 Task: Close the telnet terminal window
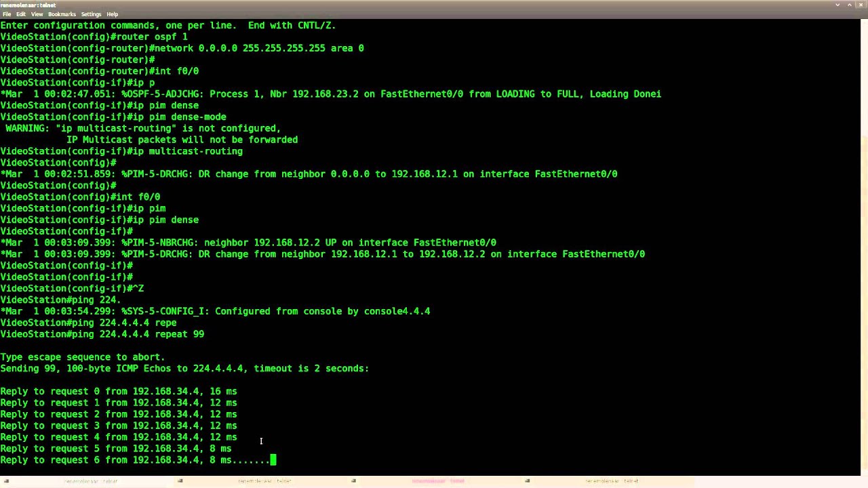(x=861, y=5)
